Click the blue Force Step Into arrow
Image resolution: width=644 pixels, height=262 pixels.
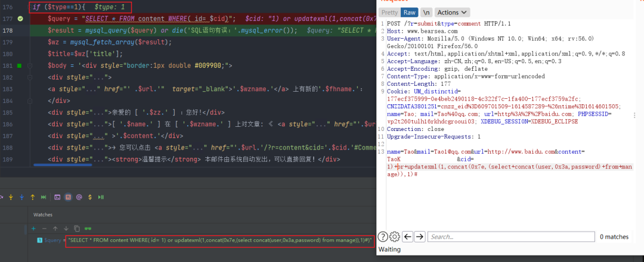(x=22, y=197)
